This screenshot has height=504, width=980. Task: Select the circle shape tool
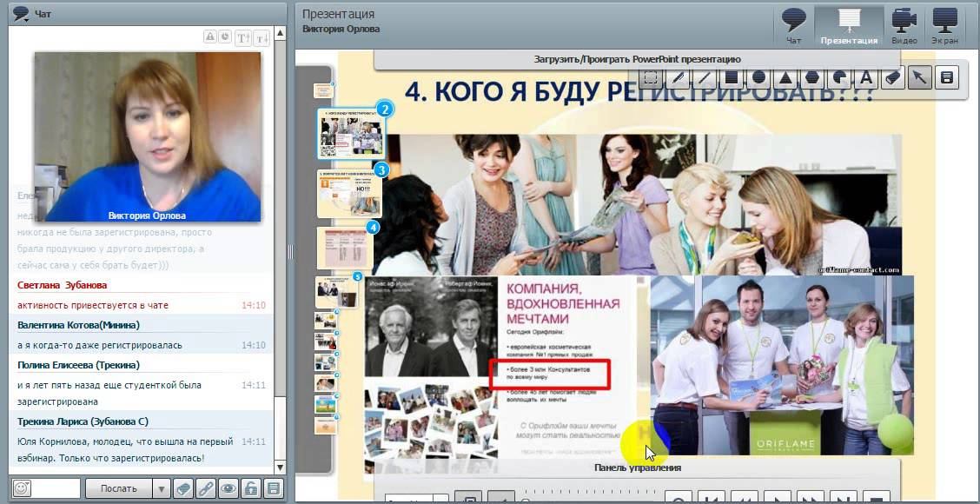pyautogui.click(x=758, y=78)
